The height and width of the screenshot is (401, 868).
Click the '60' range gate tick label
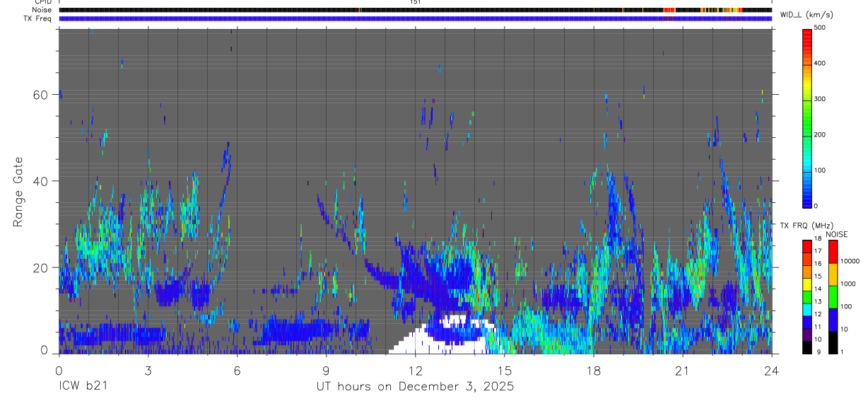tap(40, 95)
